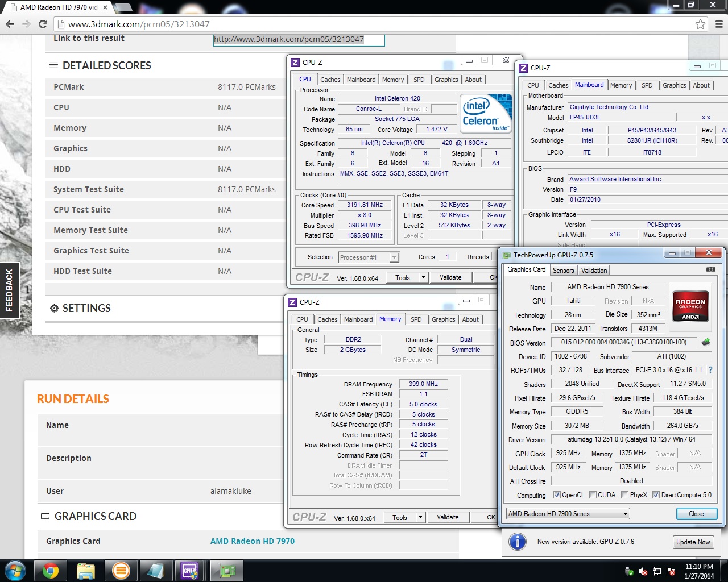Reload the 3dmark page

coord(43,24)
